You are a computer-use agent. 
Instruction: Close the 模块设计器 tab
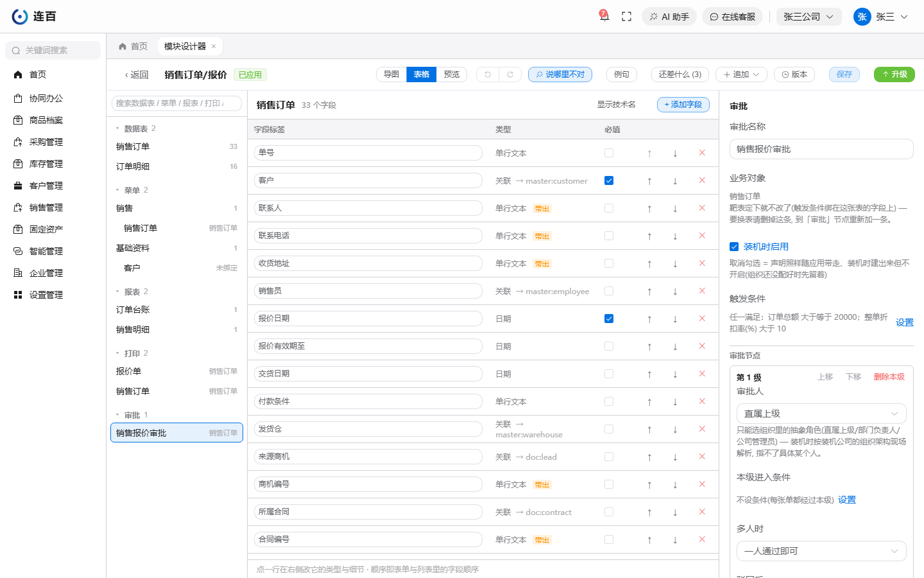214,46
